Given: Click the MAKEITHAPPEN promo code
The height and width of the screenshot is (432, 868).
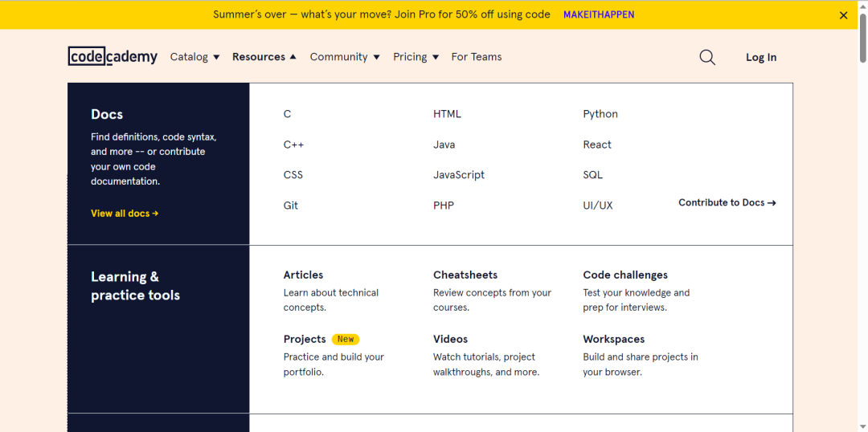Looking at the screenshot, I should click(x=599, y=14).
